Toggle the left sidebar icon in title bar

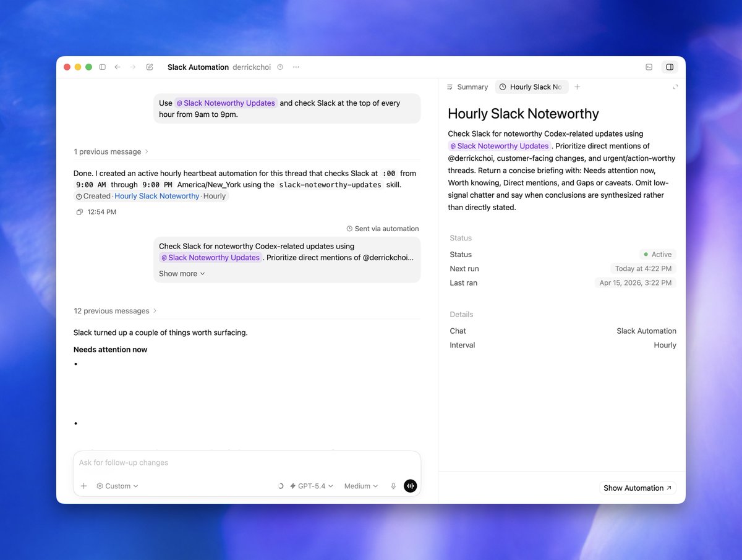coord(103,67)
